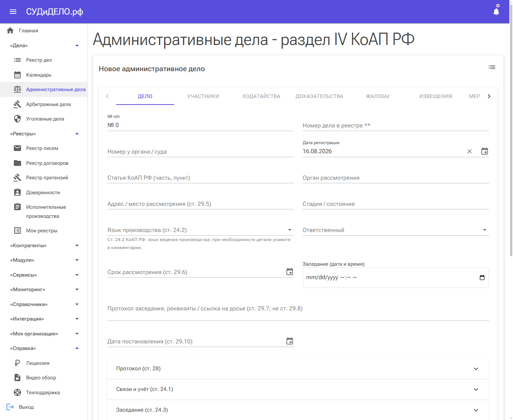
Task: Click the ruble icon for Лицензия
Action: [17, 363]
